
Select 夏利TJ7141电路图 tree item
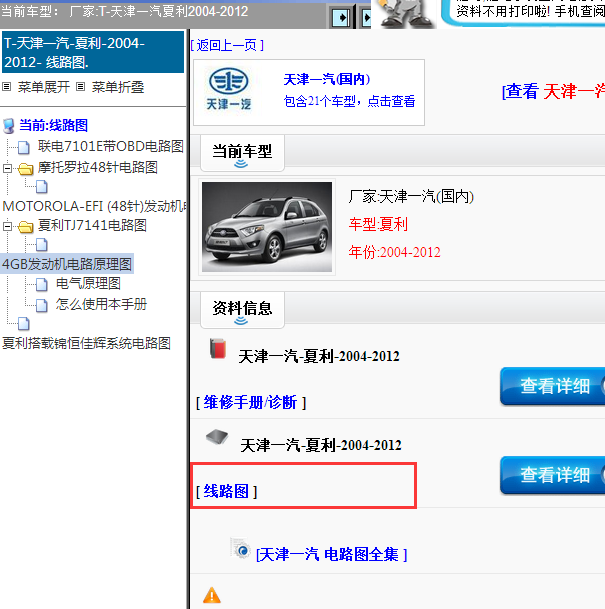click(92, 226)
